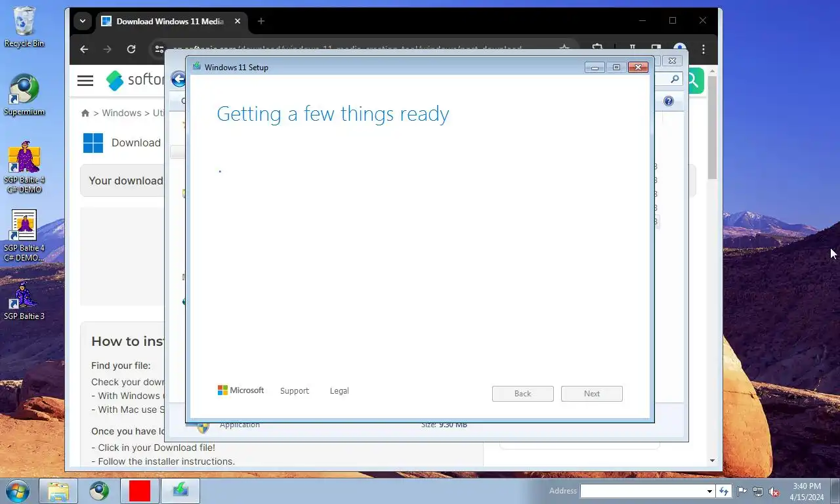Click the Next button in Setup
Viewport: 840px width, 504px height.
pyautogui.click(x=592, y=393)
